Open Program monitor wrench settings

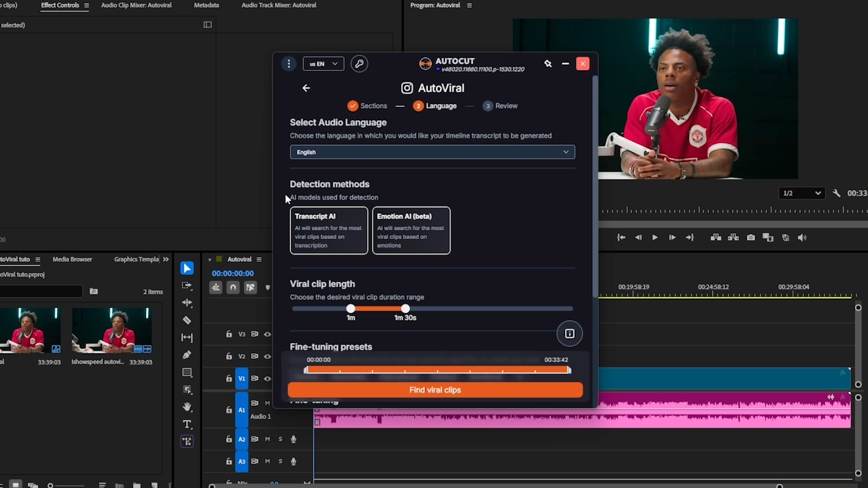pyautogui.click(x=836, y=193)
